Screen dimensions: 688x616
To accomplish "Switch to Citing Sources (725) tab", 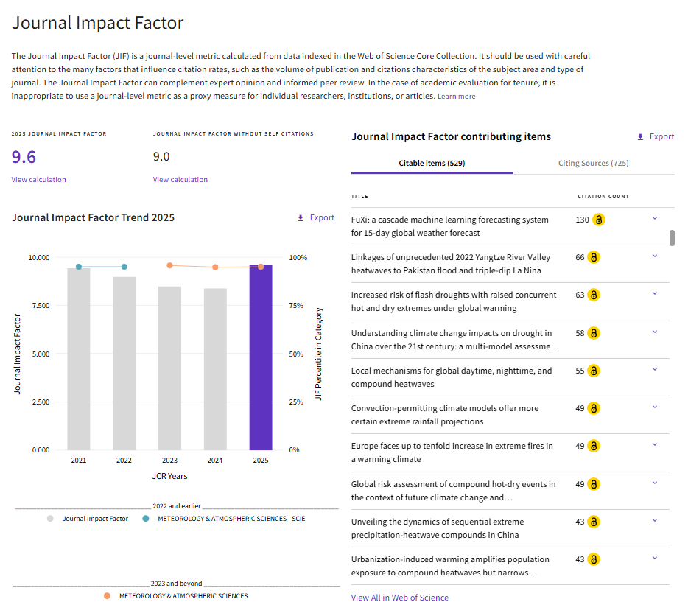I will click(593, 164).
